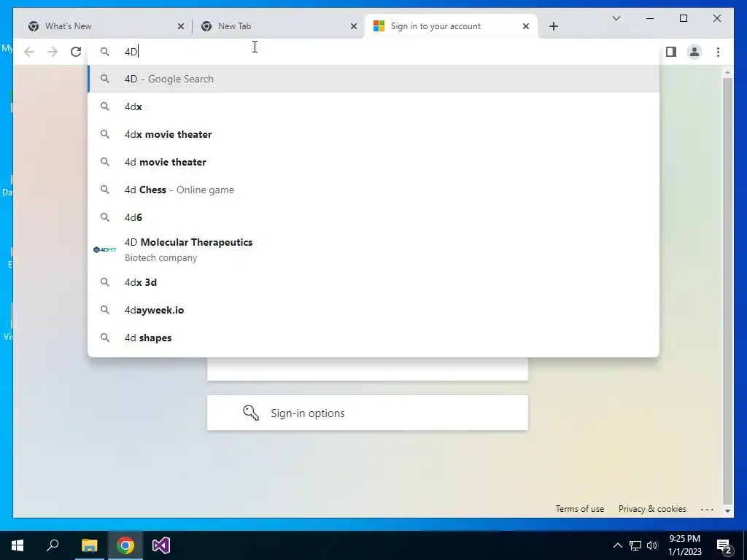Click the page scroll down arrow

pyautogui.click(x=727, y=510)
